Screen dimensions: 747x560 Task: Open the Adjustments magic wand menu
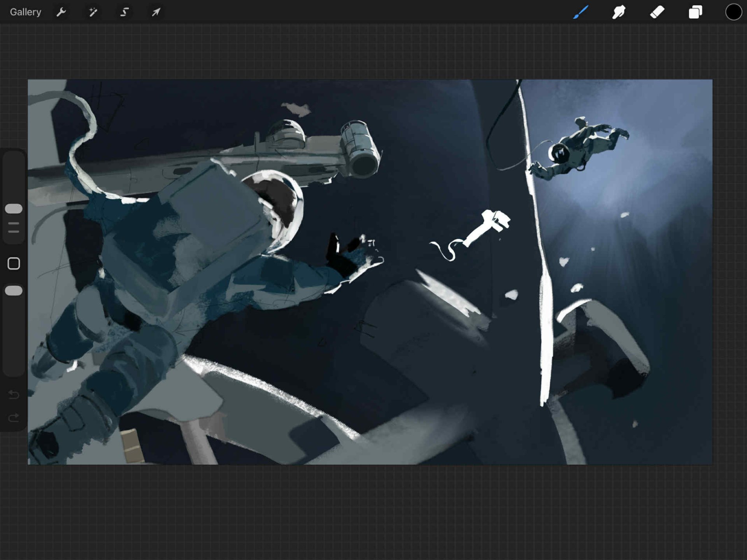click(93, 12)
